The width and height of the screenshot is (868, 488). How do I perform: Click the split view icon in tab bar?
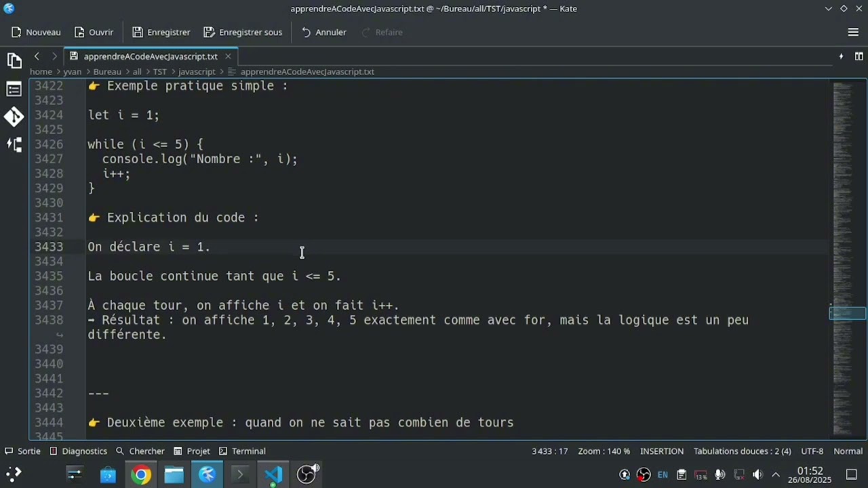click(x=859, y=56)
